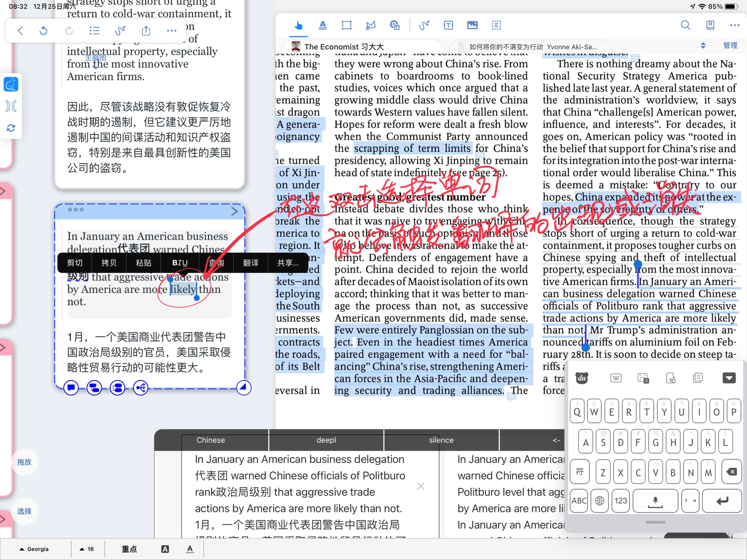Choose 剪切 from the context menu
Image resolution: width=747 pixels, height=560 pixels.
(74, 263)
